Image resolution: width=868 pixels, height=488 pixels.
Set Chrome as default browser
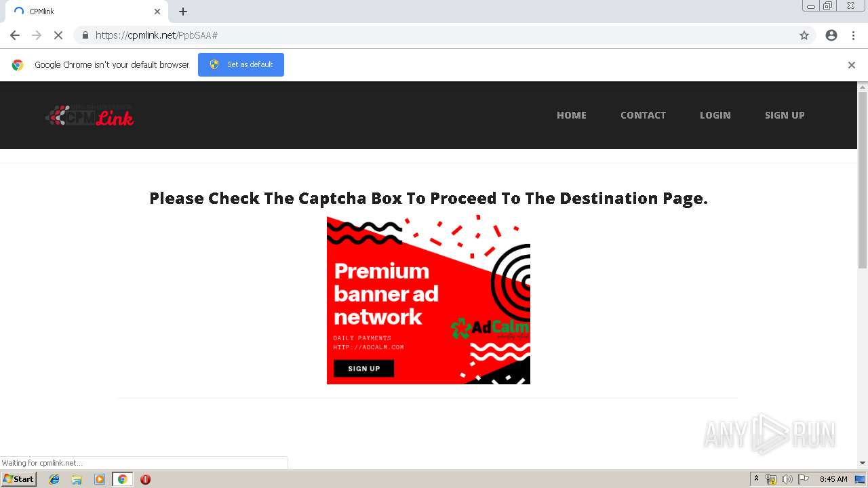(x=241, y=64)
